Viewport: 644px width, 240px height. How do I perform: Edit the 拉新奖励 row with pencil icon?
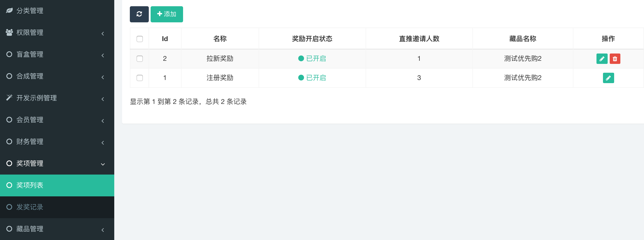(x=602, y=59)
